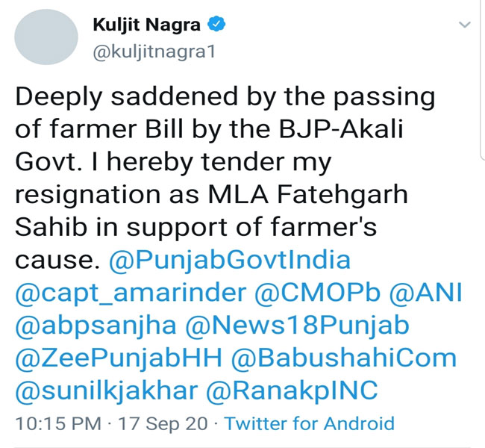Open the @News18Punjab mention
This screenshot has width=485, height=448.
coord(297,326)
